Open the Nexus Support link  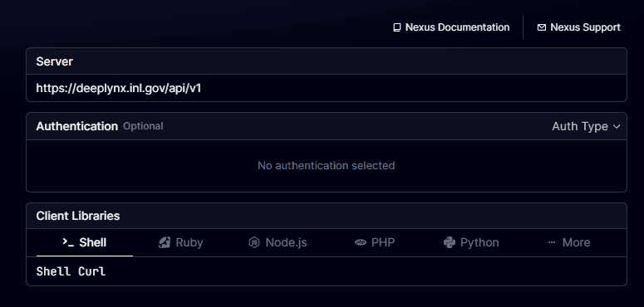[578, 27]
